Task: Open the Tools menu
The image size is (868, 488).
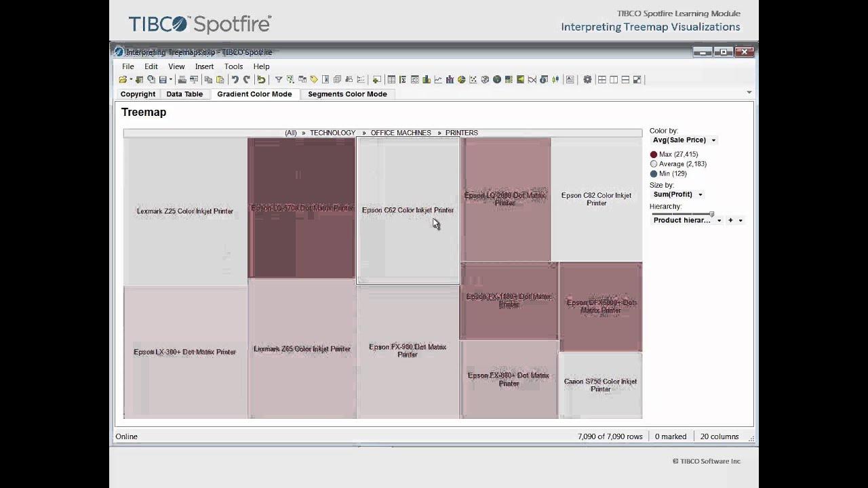Action: [233, 66]
